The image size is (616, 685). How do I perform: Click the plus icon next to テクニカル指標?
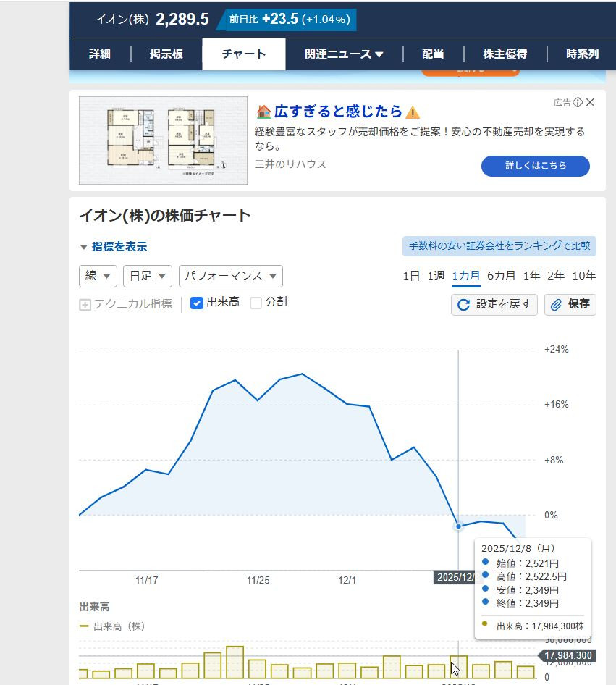[x=85, y=305]
